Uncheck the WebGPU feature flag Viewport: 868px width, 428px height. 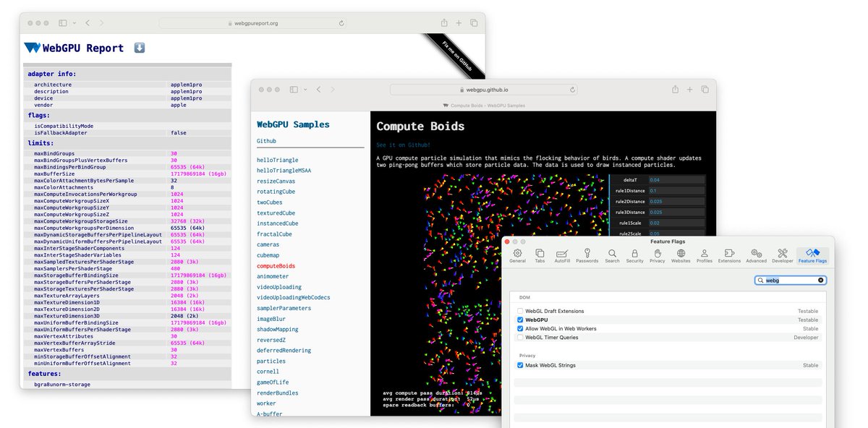(x=520, y=320)
